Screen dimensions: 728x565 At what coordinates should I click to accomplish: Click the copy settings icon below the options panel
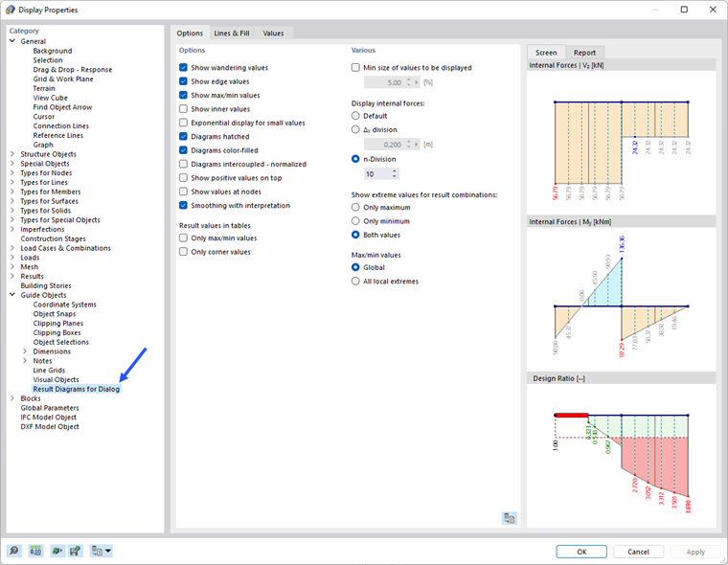tap(510, 518)
